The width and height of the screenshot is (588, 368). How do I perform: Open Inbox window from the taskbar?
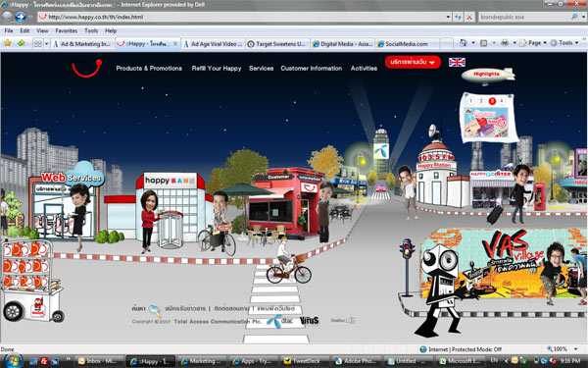[x=99, y=361]
